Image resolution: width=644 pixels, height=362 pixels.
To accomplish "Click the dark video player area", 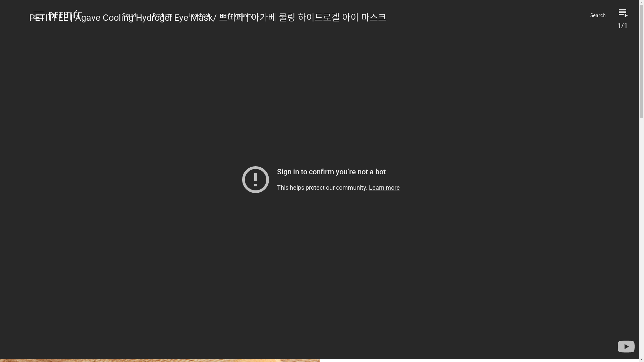I will [322, 268].
